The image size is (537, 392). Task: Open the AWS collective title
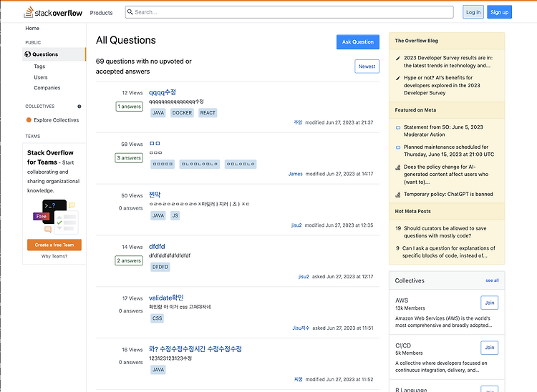tap(402, 300)
